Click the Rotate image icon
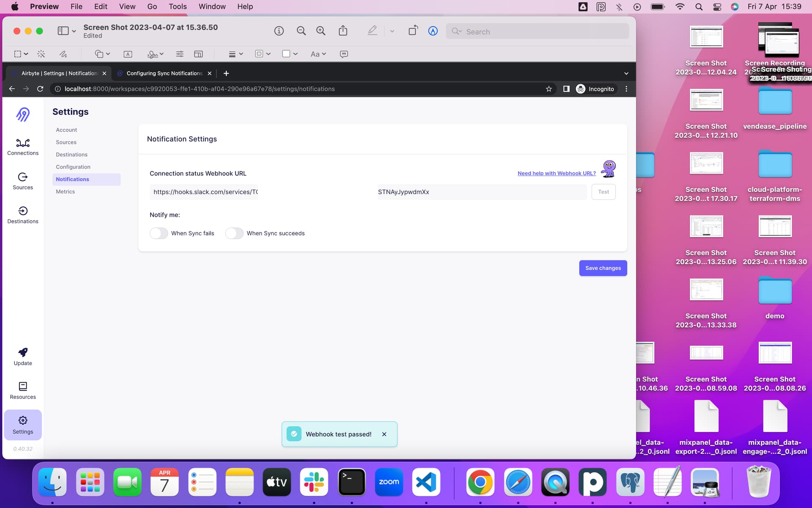The image size is (812, 508). pyautogui.click(x=413, y=31)
